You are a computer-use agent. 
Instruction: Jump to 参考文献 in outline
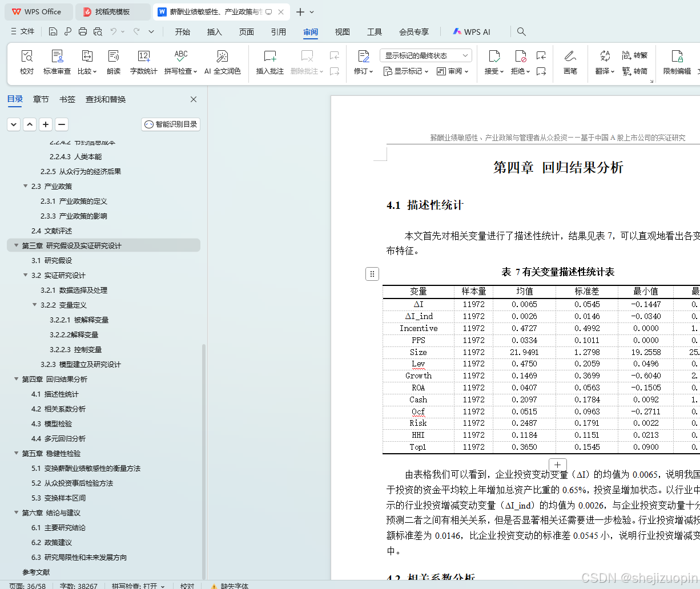click(x=36, y=572)
